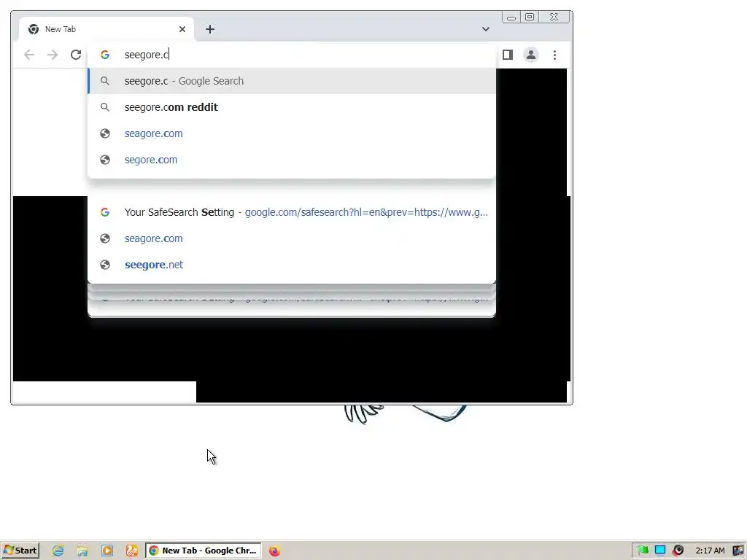
Task: Focus the address bar containing seegore.c
Action: (x=292, y=55)
